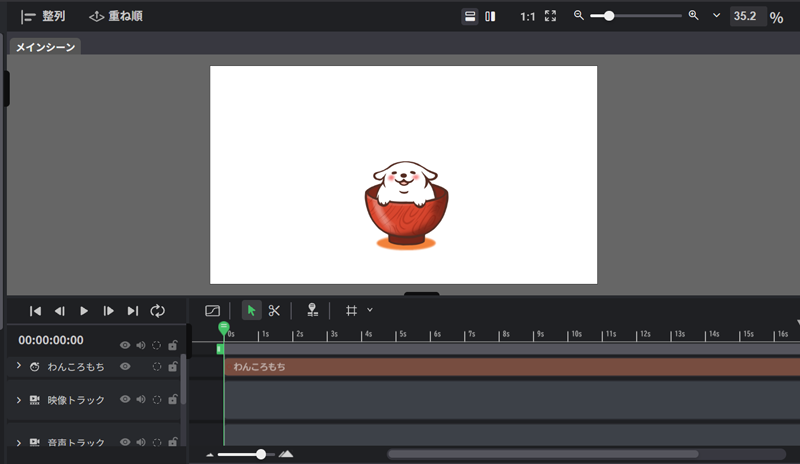Mute the 映像トラック audio
Screen dimensions: 800x464
[141, 400]
